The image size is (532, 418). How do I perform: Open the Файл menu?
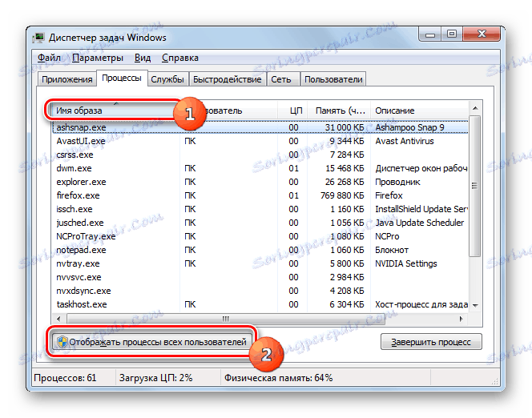49,58
